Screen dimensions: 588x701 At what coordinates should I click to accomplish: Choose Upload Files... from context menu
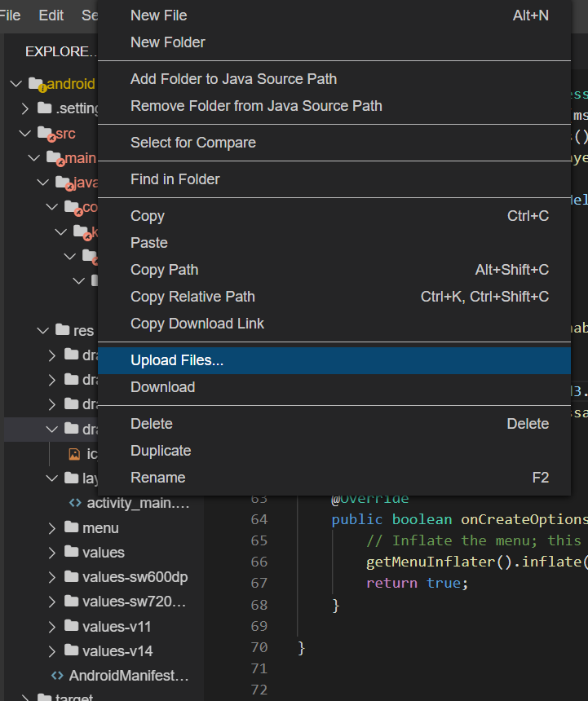pos(334,360)
